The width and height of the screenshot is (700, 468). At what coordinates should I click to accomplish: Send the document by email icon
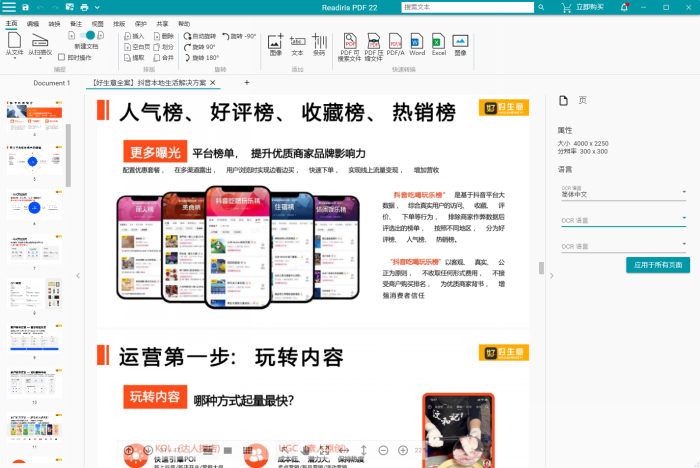click(70, 7)
